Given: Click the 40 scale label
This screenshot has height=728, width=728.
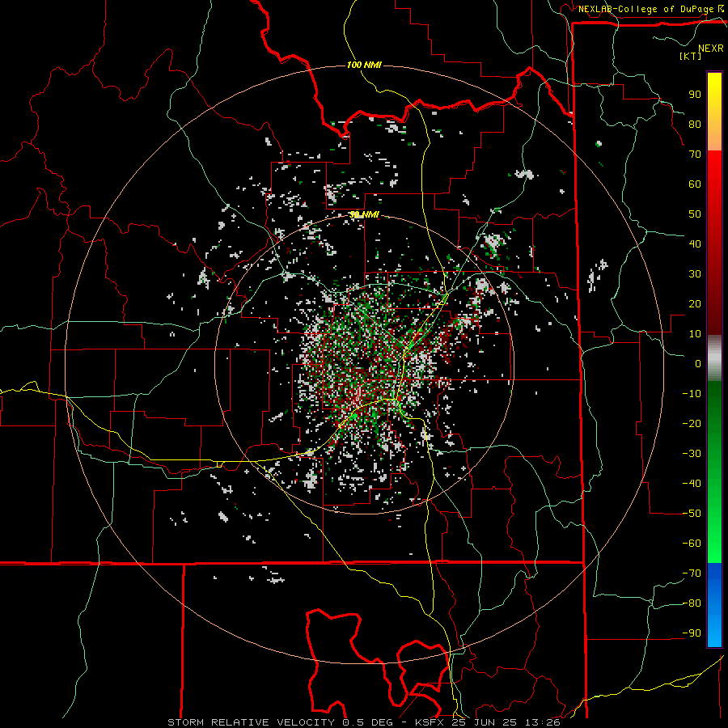Looking at the screenshot, I should point(695,243).
